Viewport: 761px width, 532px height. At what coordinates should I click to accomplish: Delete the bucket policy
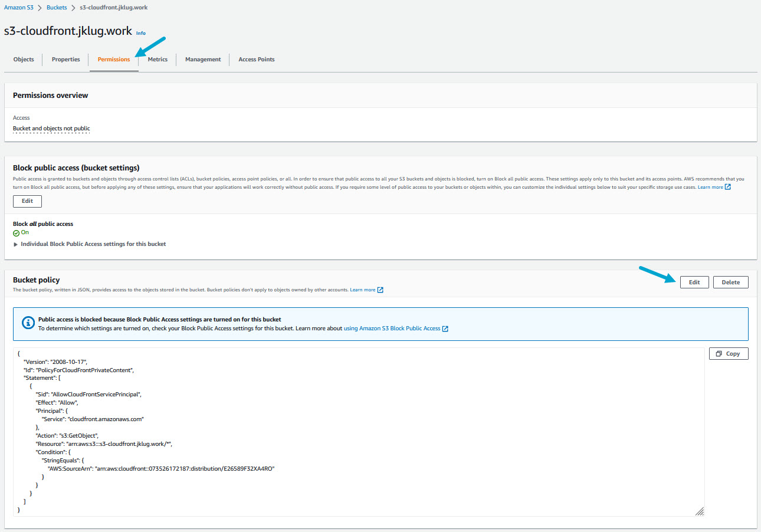point(730,283)
